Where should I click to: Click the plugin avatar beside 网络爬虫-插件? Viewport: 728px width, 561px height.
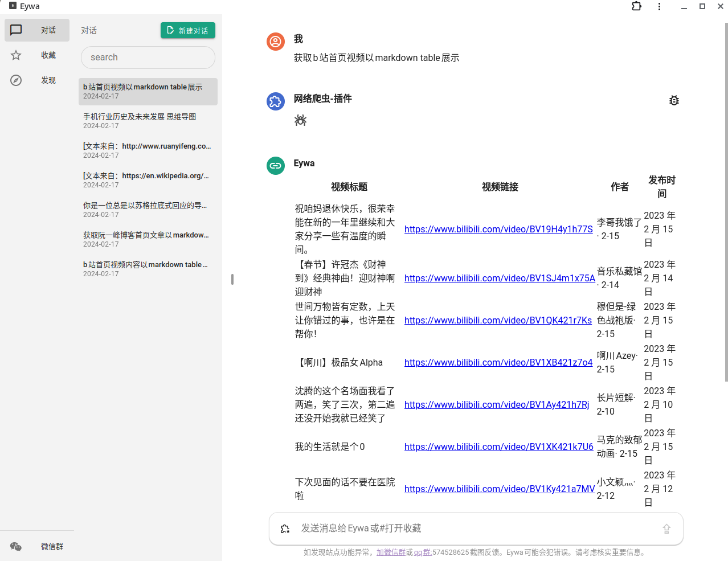276,101
